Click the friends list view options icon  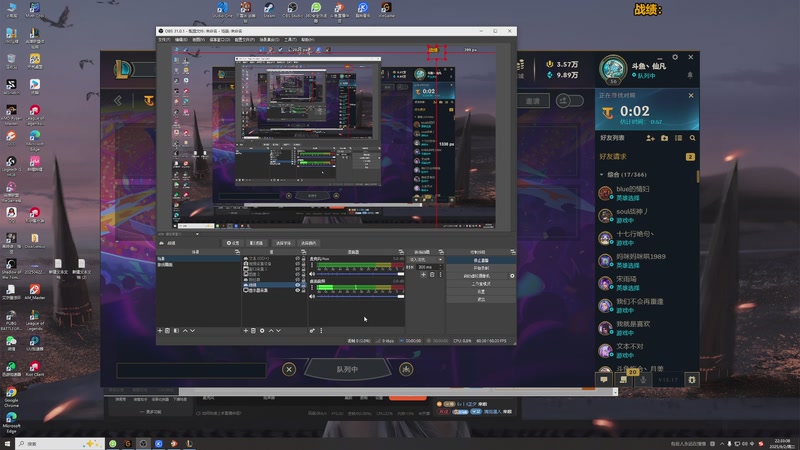pyautogui.click(x=678, y=138)
